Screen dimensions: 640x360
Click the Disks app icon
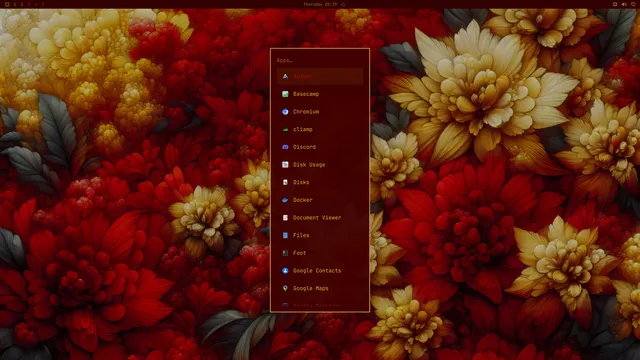click(285, 182)
